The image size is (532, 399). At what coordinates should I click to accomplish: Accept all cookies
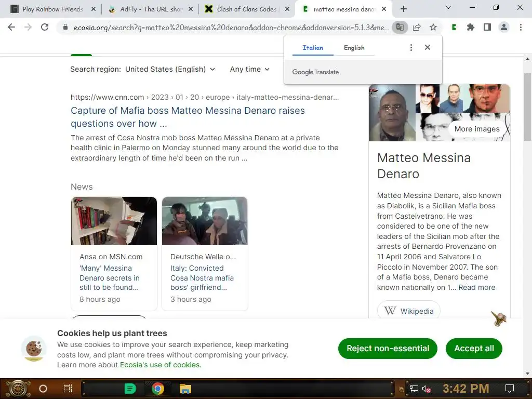tap(474, 349)
